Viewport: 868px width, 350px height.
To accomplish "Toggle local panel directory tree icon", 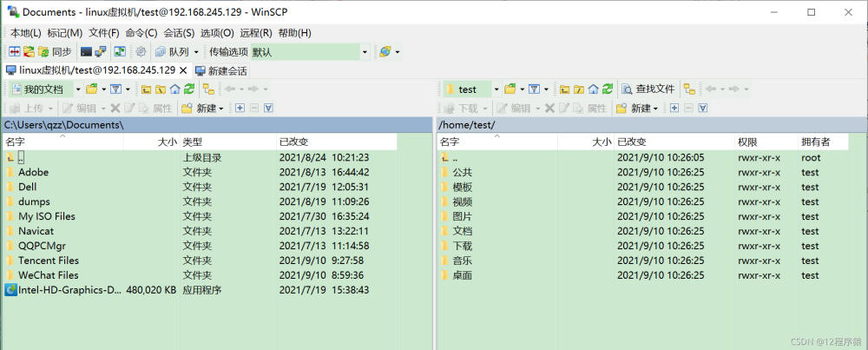I will (208, 89).
